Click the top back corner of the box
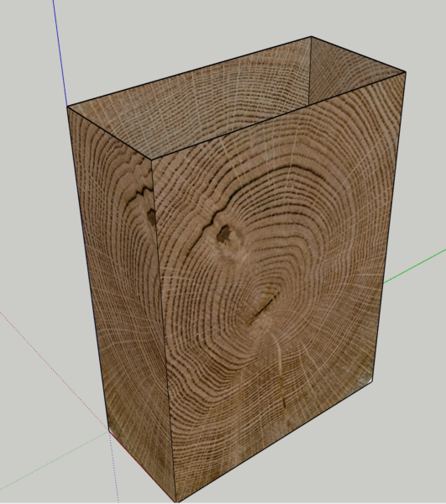 click(311, 37)
